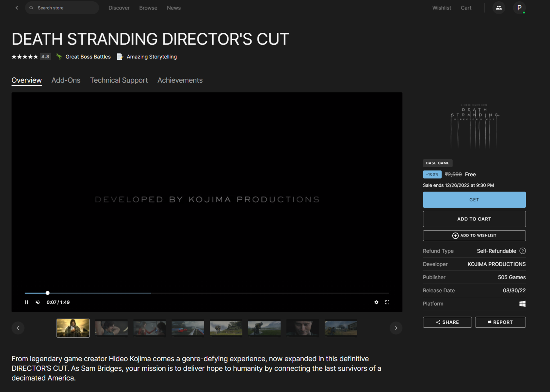Click the Self-Refundable refund type text
Screen dimensions: 550x392
click(496, 251)
